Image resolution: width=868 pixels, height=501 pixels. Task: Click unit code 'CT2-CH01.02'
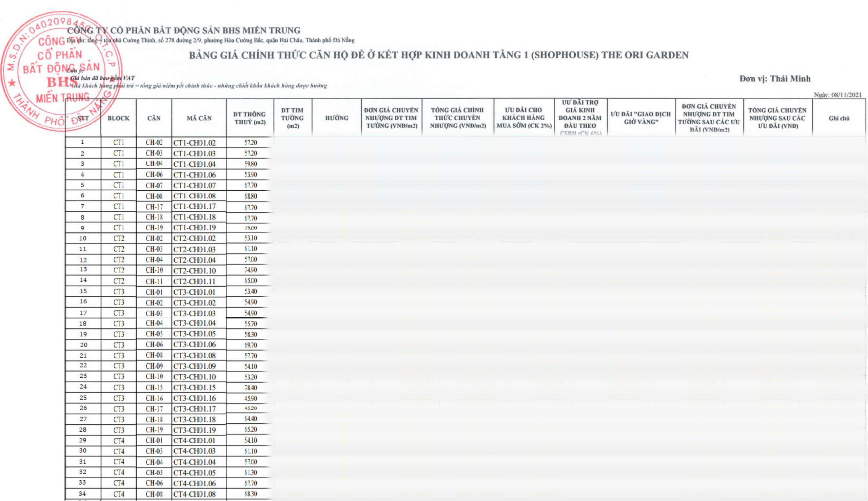tap(195, 238)
